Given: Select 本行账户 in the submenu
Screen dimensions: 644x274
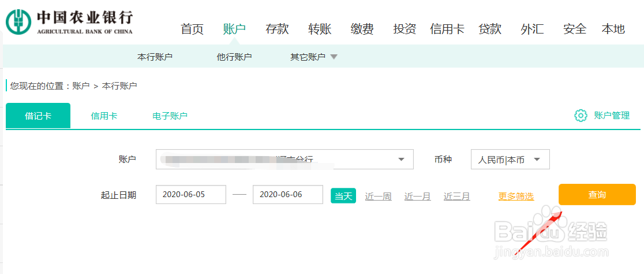Looking at the screenshot, I should [x=155, y=57].
